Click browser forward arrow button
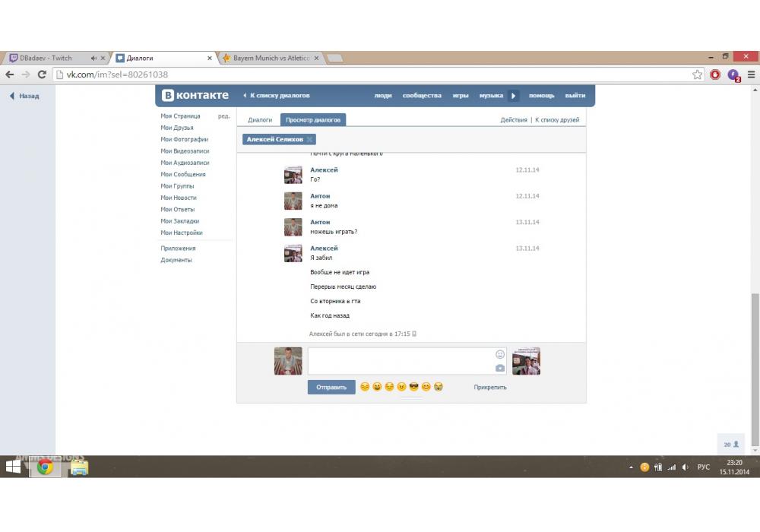The image size is (760, 532). pos(26,74)
